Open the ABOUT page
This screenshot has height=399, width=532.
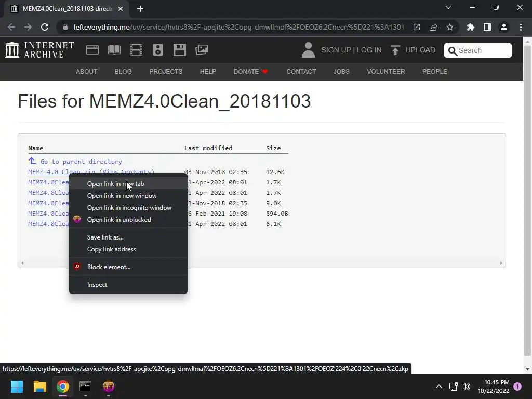click(x=87, y=72)
